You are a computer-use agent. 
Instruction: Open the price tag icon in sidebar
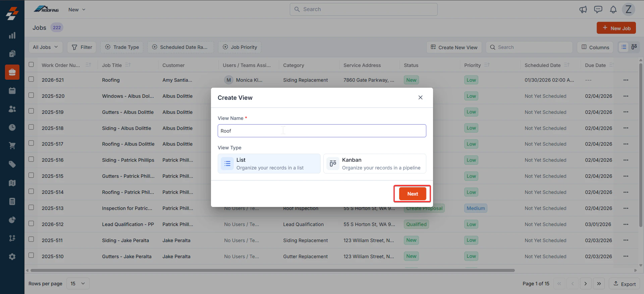tap(12, 164)
